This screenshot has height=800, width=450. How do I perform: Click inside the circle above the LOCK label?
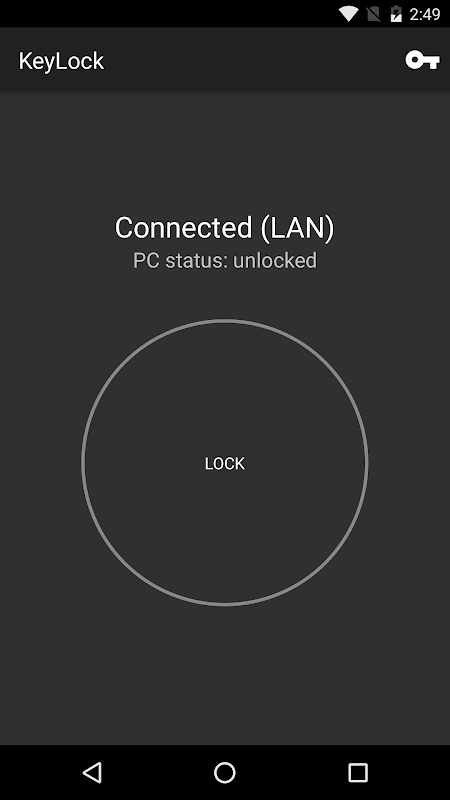pyautogui.click(x=224, y=388)
